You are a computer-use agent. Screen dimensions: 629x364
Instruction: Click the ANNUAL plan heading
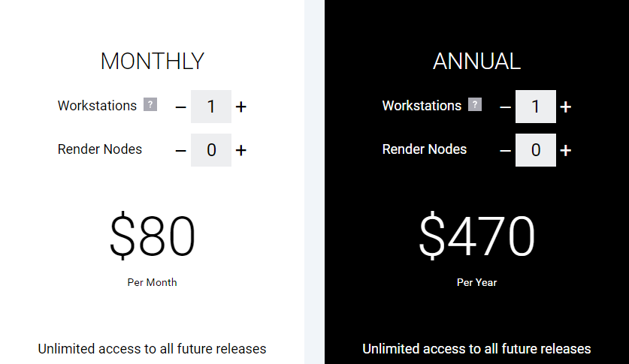[476, 62]
